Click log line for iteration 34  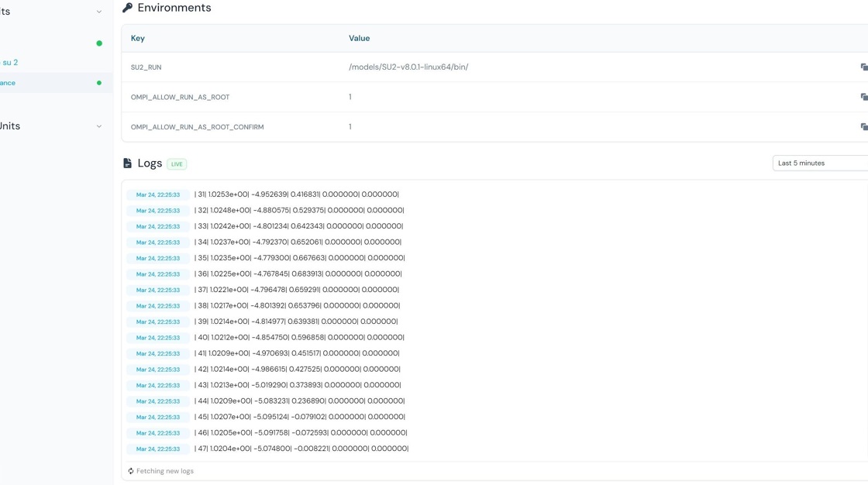pos(298,242)
